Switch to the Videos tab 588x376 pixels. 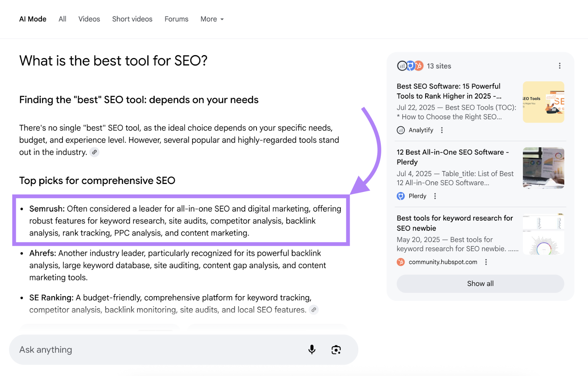tap(89, 19)
